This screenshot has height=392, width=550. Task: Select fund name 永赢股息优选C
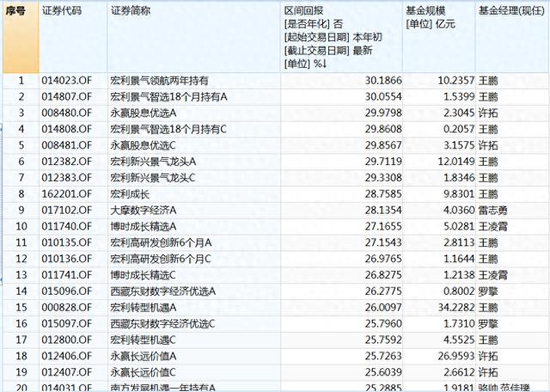click(143, 145)
